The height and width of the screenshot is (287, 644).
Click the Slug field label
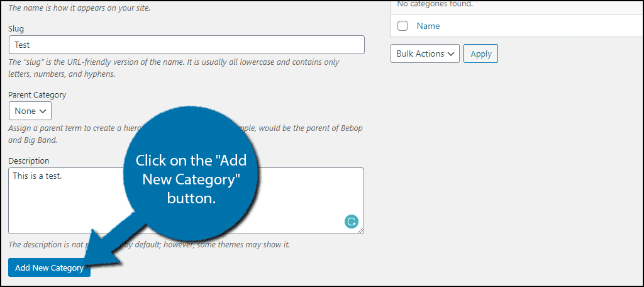point(16,29)
